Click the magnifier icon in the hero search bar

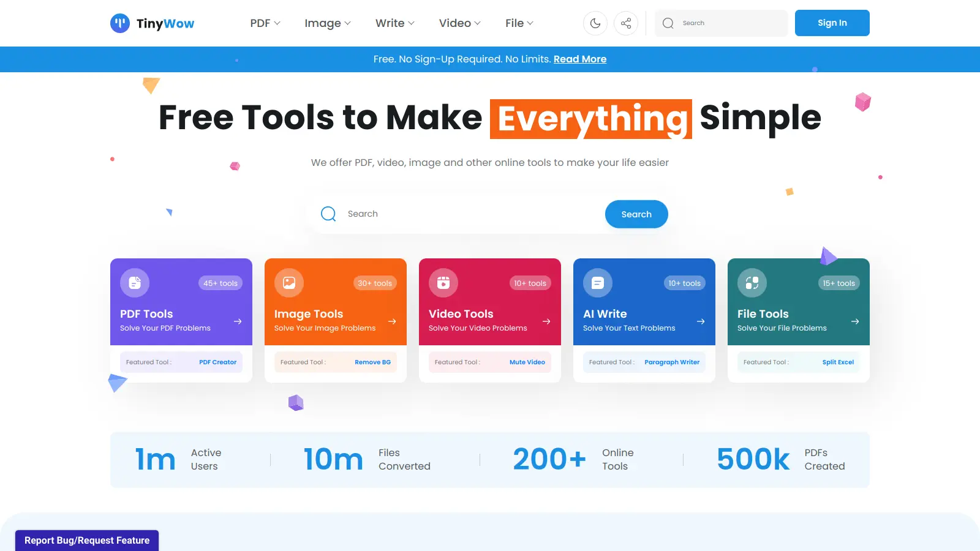(x=328, y=214)
